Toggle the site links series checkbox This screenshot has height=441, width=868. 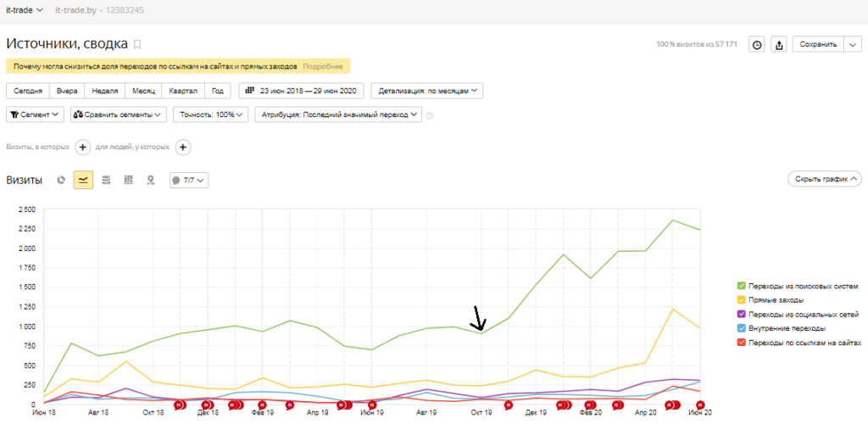click(741, 343)
